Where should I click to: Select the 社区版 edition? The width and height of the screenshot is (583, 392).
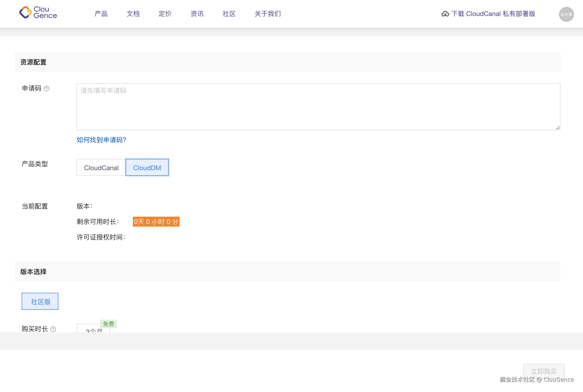pos(40,302)
